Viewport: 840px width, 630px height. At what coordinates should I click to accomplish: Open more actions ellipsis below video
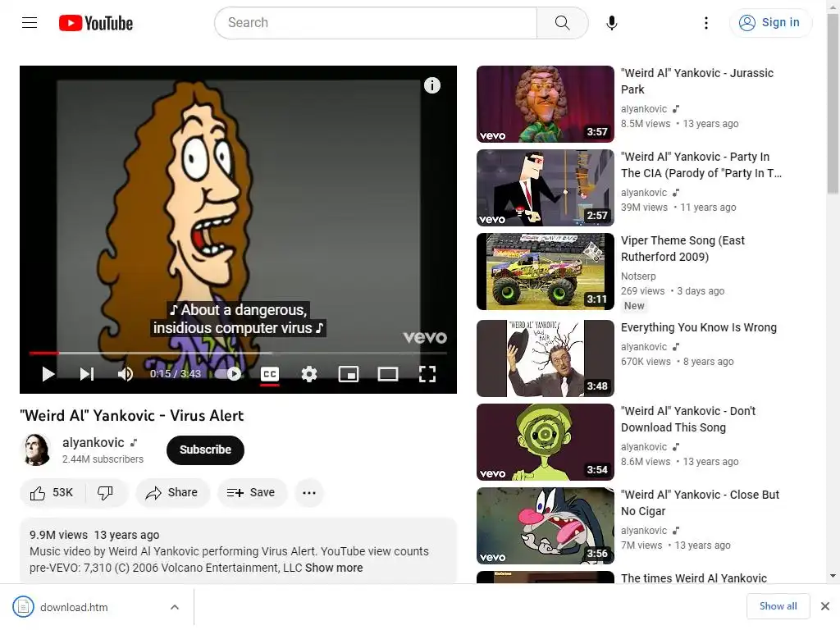click(309, 493)
